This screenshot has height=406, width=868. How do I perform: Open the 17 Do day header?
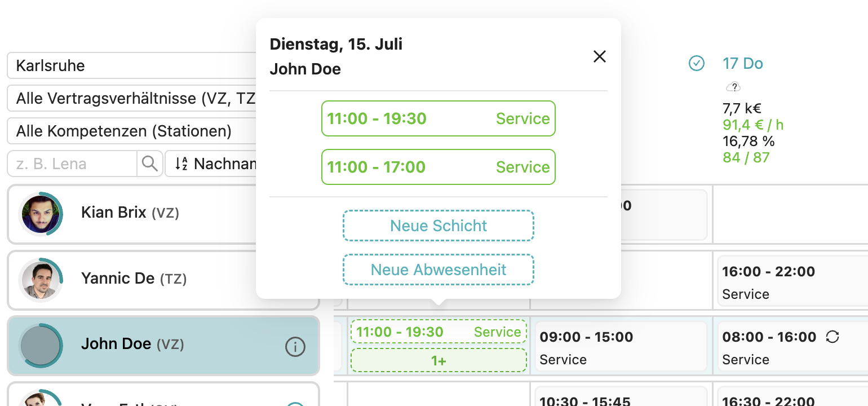(x=742, y=64)
